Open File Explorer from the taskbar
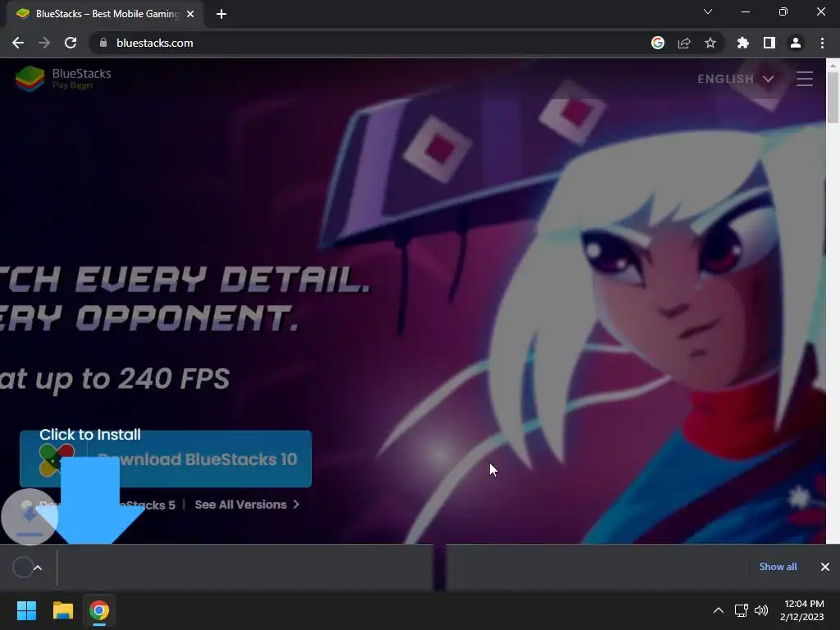Screen dimensions: 840x630 click(62, 610)
